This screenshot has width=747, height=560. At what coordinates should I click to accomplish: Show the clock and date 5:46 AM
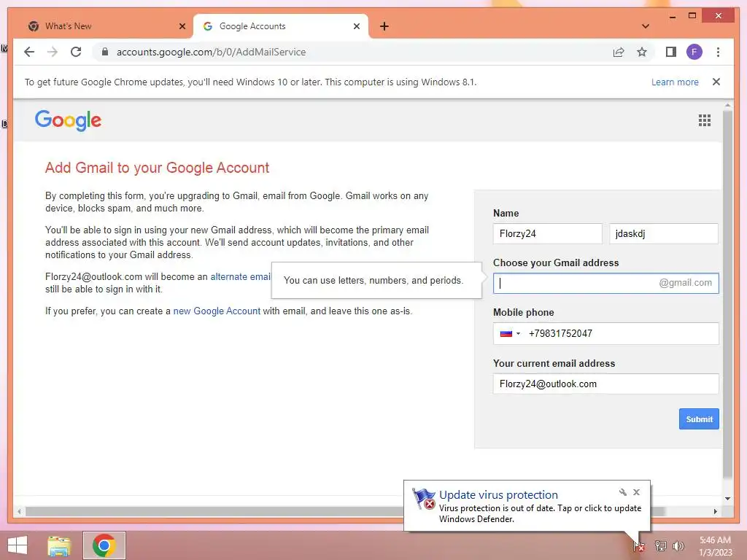[x=715, y=546]
